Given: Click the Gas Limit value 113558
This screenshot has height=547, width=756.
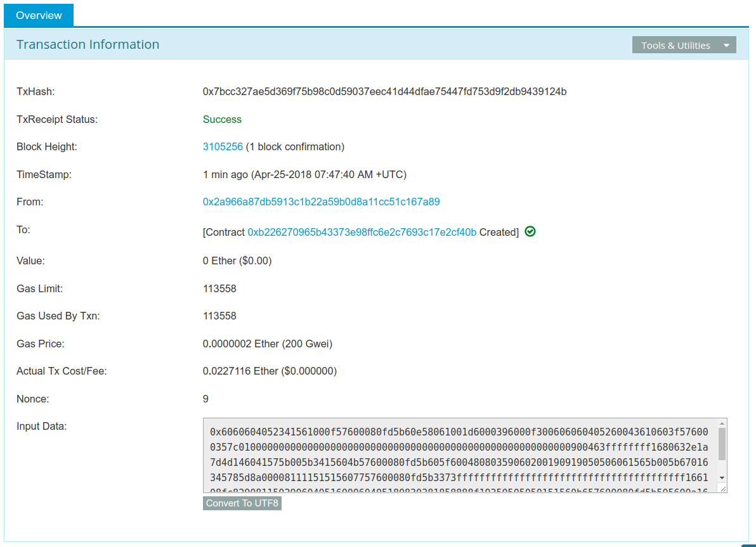Looking at the screenshot, I should [219, 288].
